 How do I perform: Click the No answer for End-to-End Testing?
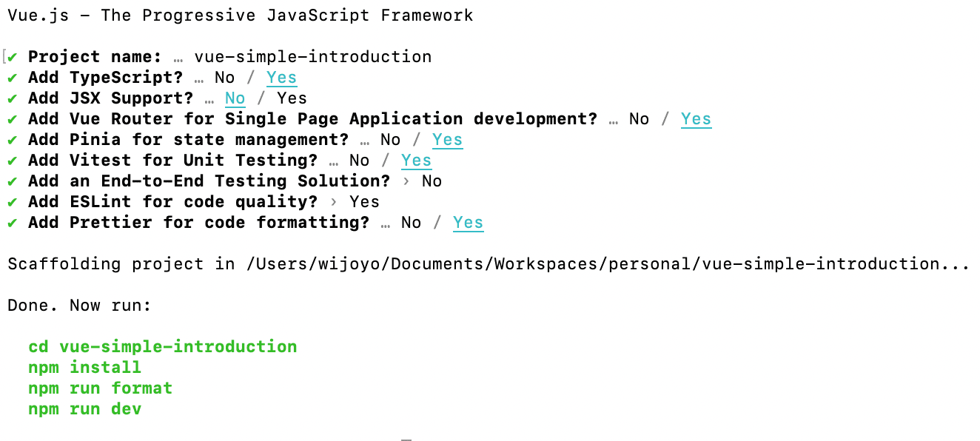pyautogui.click(x=432, y=181)
